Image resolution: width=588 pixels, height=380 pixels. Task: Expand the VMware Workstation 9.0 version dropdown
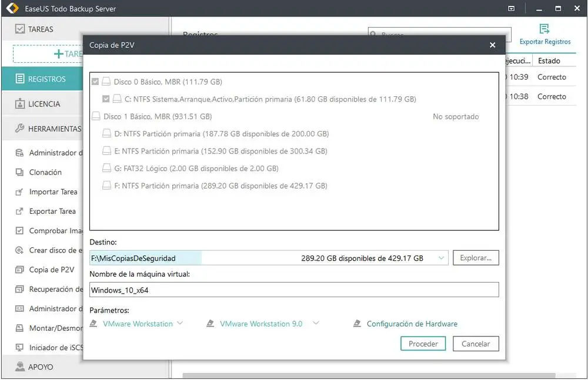pyautogui.click(x=316, y=323)
